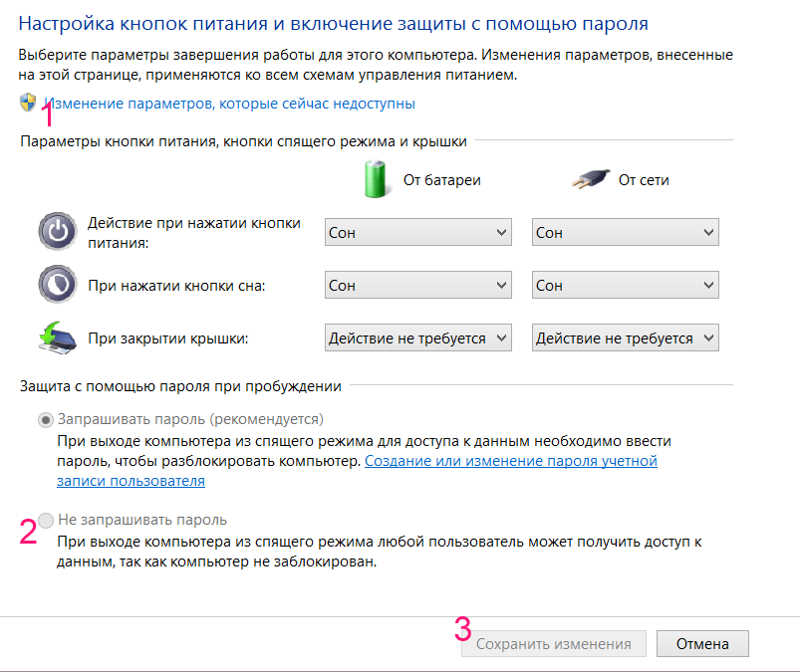
Task: Select 'Запрашивать пароль (рекомендуется)' radio button
Action: pyautogui.click(x=46, y=419)
